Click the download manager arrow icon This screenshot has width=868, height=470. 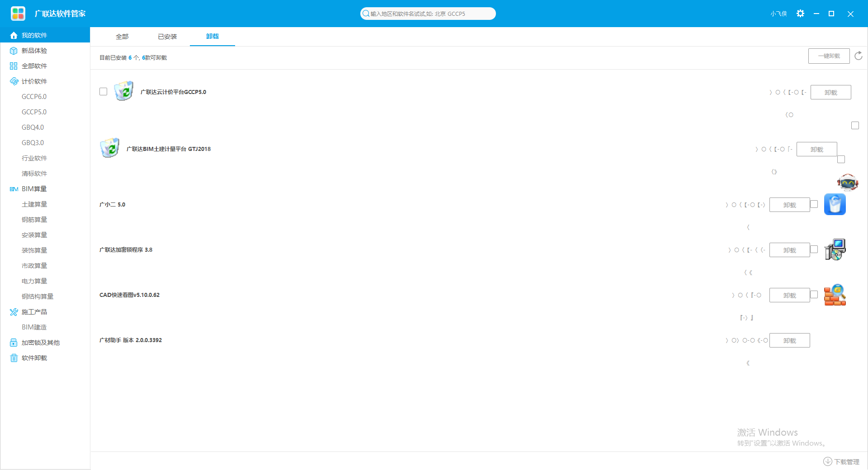828,461
